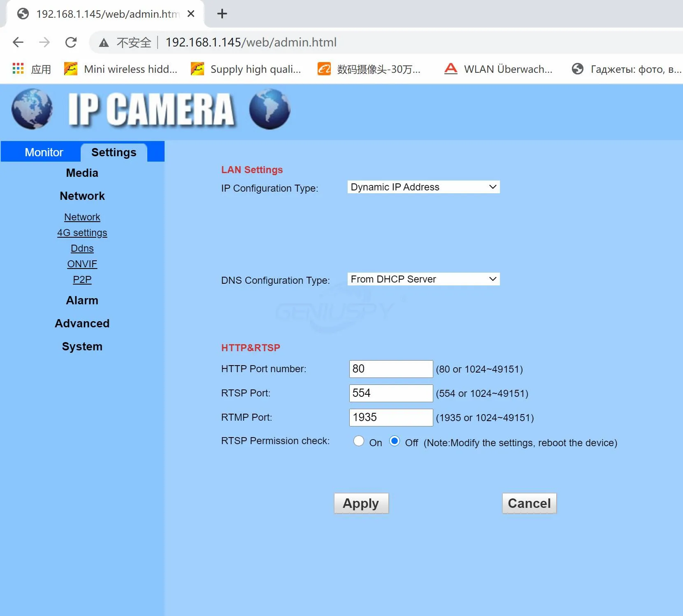Click the browser reload icon

pos(71,42)
